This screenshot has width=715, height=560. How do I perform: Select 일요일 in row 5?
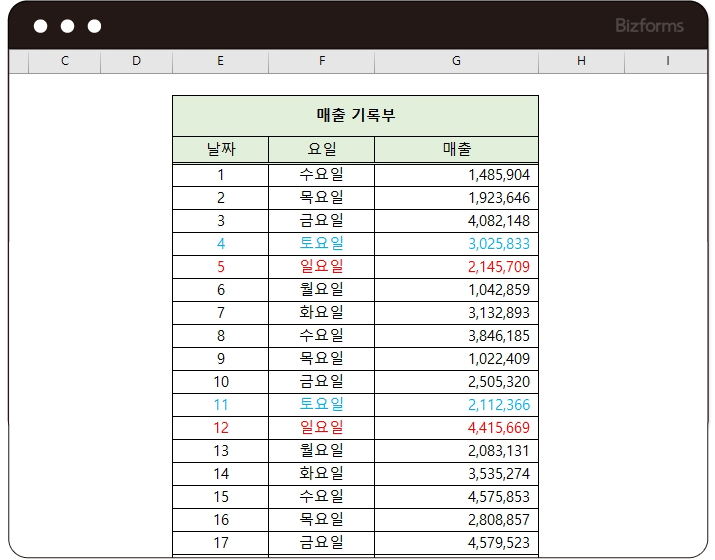tap(321, 267)
